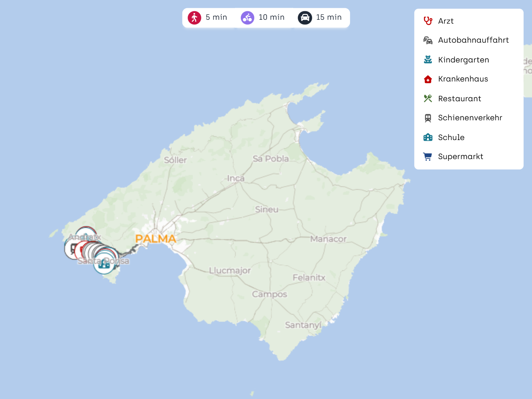This screenshot has width=532, height=399.
Task: Click the Inca label on the map
Action: coord(236,179)
